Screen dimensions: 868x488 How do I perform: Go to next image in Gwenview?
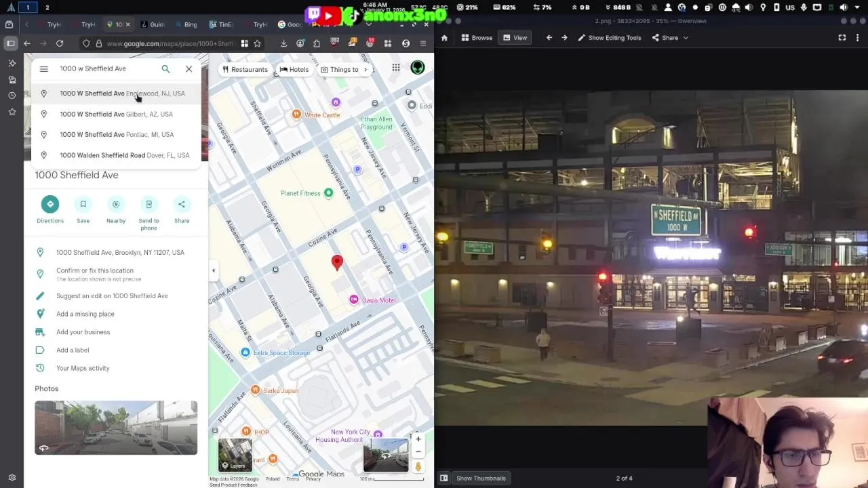(564, 38)
